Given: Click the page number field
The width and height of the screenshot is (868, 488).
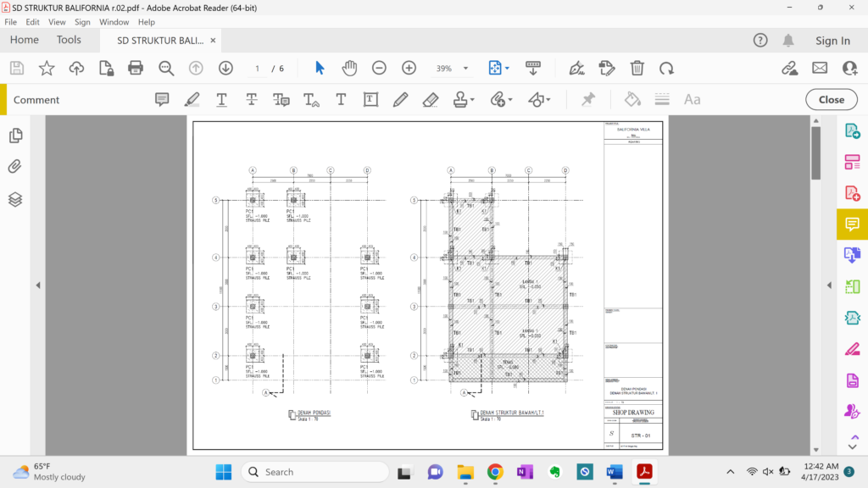Looking at the screenshot, I should click(x=257, y=68).
